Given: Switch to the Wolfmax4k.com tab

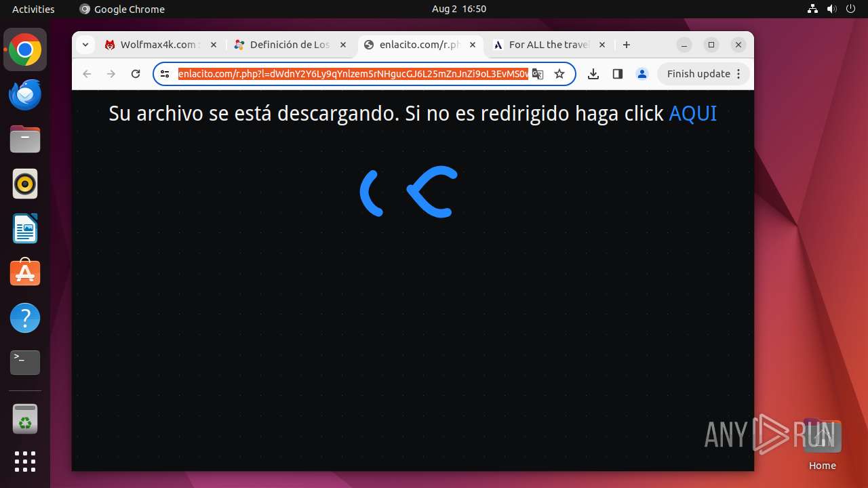Looking at the screenshot, I should [160, 45].
